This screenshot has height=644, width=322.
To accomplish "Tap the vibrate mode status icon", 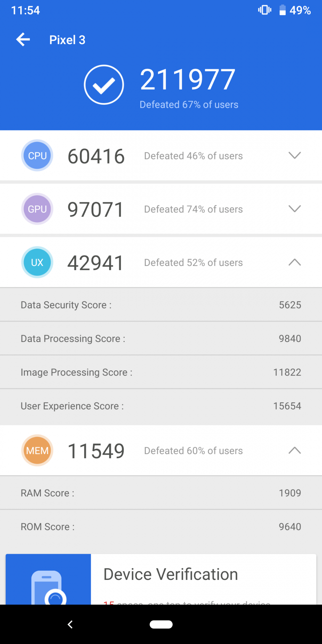I will point(265,10).
